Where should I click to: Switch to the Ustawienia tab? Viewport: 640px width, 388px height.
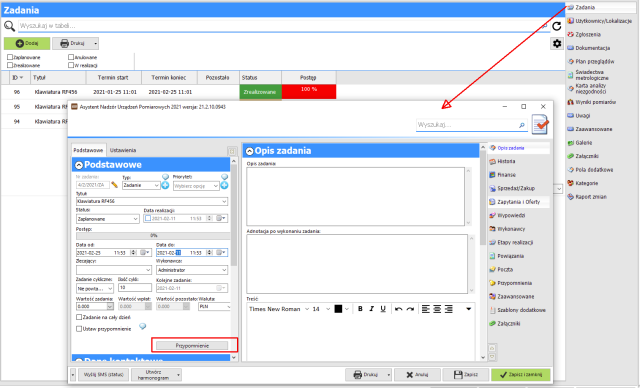(123, 150)
